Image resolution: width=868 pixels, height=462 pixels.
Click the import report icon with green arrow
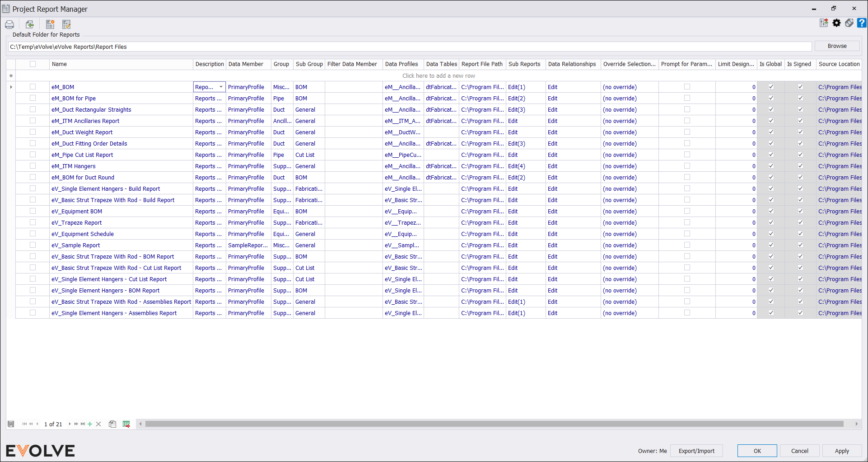[30, 24]
